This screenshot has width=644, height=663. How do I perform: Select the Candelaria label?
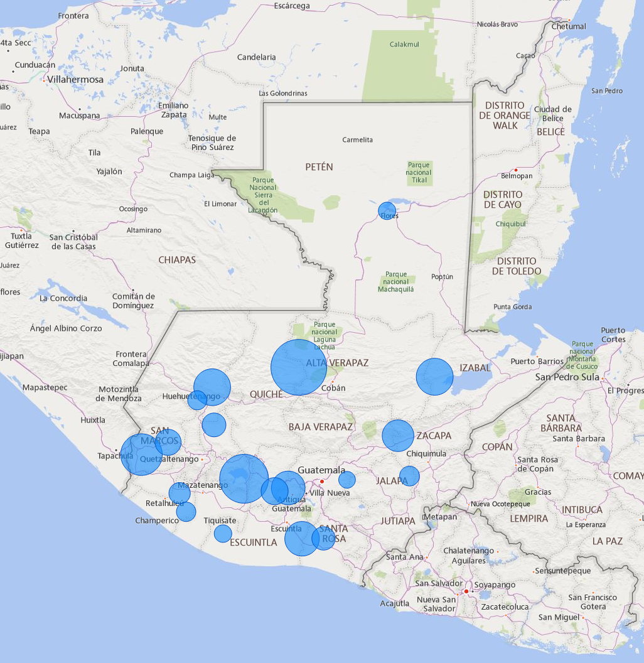257,58
